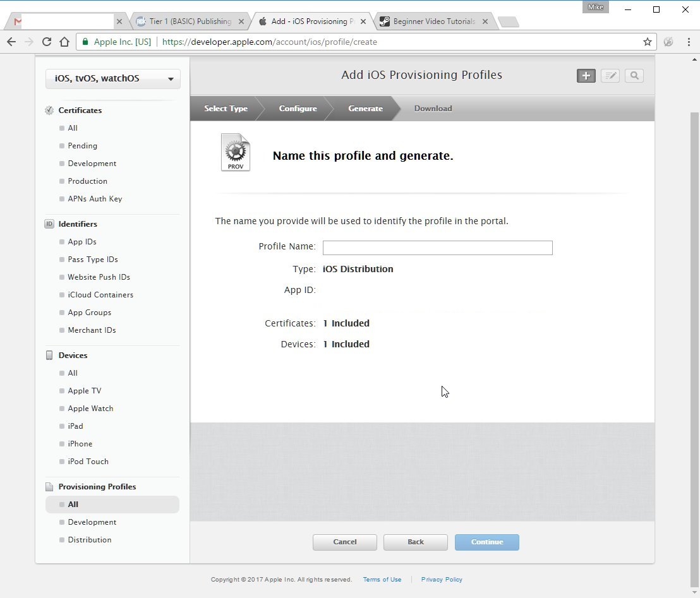700x598 pixels.
Task: Open Apple TV devices
Action: 85,391
